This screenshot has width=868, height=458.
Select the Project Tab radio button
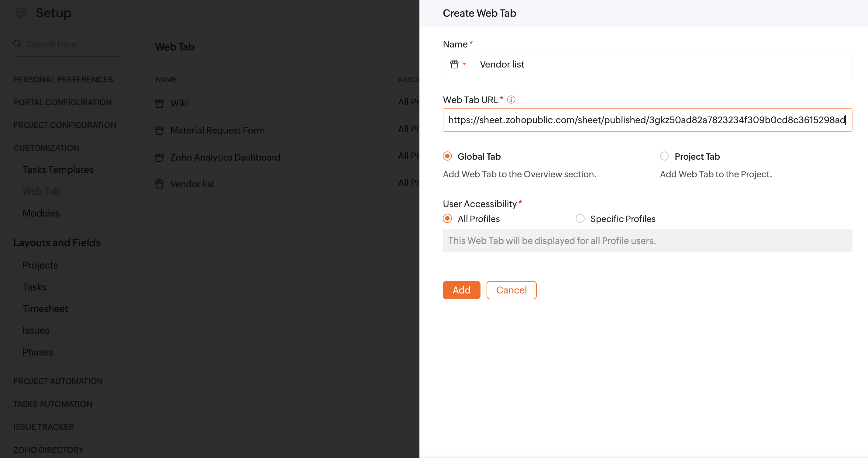(664, 156)
